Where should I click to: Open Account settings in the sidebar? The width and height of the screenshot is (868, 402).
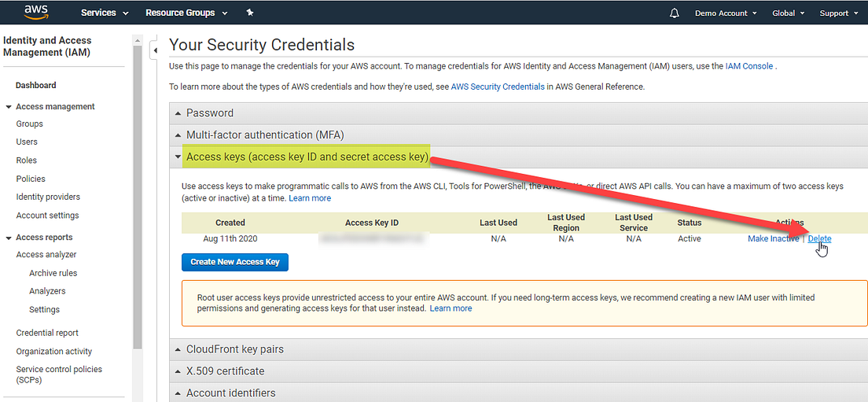[x=48, y=216]
